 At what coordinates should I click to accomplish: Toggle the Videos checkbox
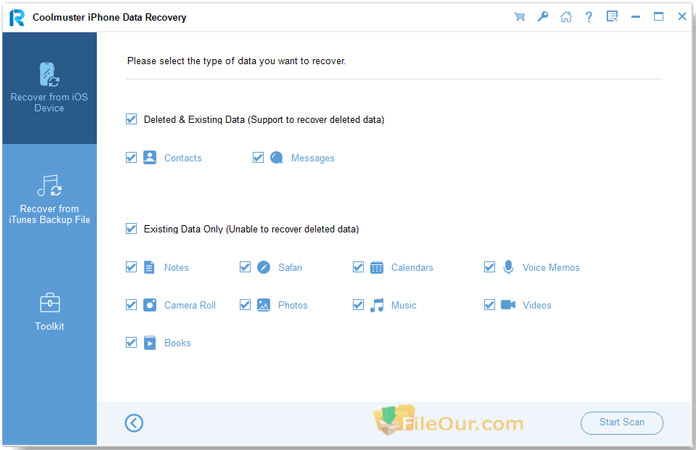pos(489,305)
